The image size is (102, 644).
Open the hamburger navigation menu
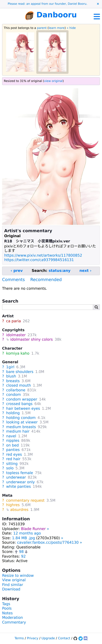click(x=97, y=16)
